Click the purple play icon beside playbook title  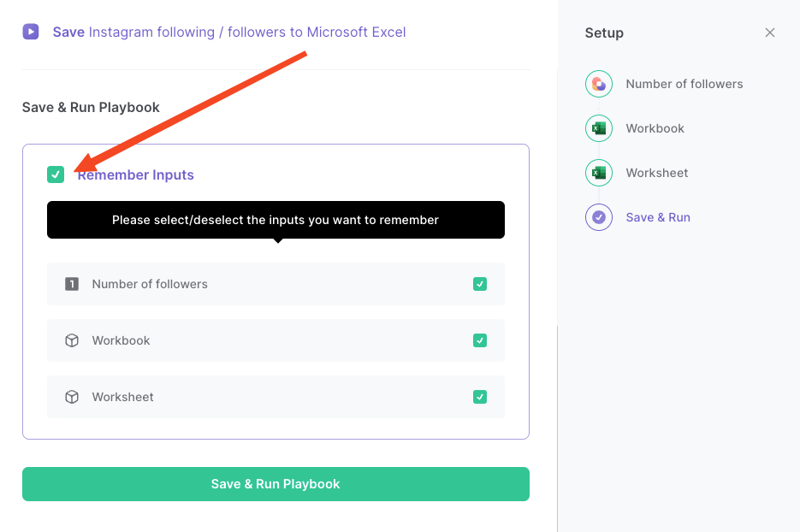[31, 32]
